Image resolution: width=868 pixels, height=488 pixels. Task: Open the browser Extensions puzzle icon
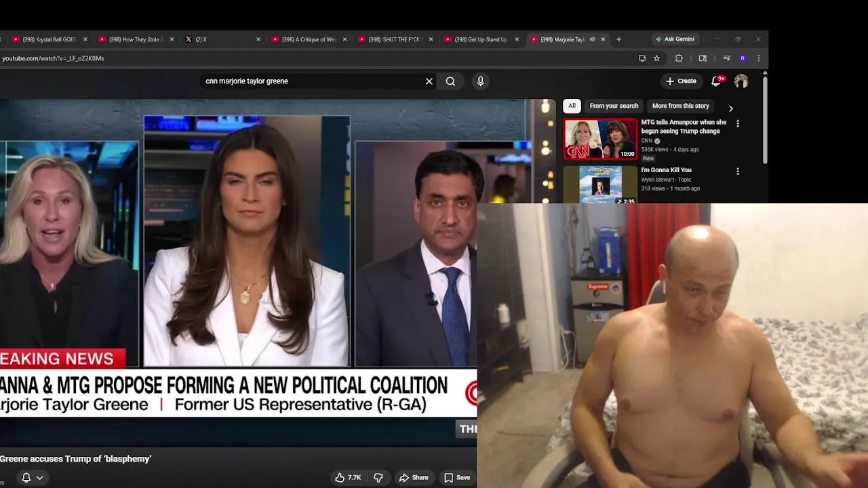tap(679, 58)
